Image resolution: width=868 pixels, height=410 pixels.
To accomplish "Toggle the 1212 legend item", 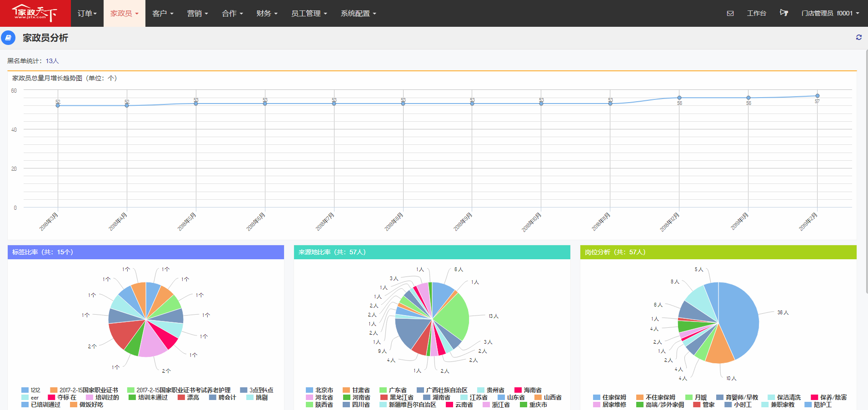I will point(31,390).
